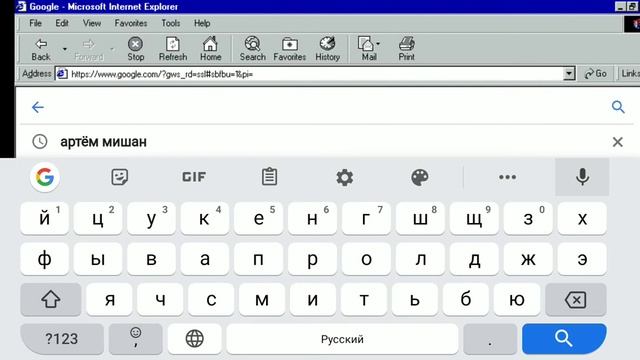
Task: Open the View menu
Action: 92,23
